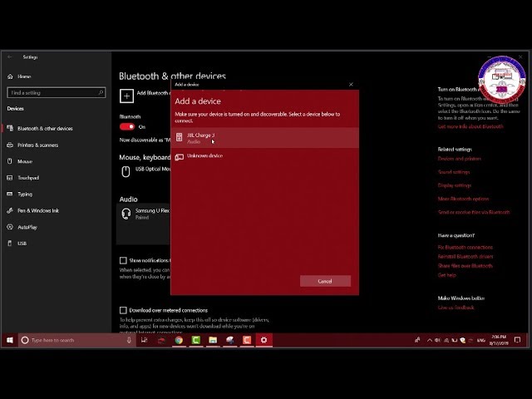Turn off the Bluetooth toggle
Screen dimensions: 532x399
[127, 127]
